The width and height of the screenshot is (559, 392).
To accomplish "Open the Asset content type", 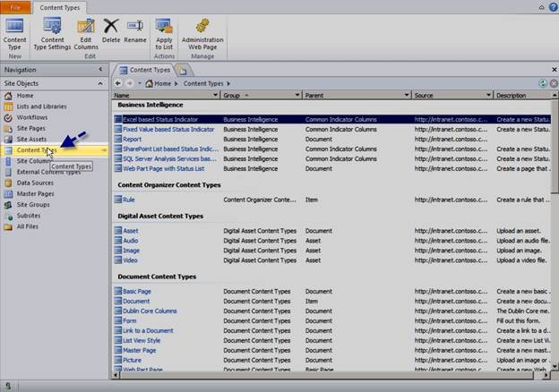I will click(x=131, y=231).
